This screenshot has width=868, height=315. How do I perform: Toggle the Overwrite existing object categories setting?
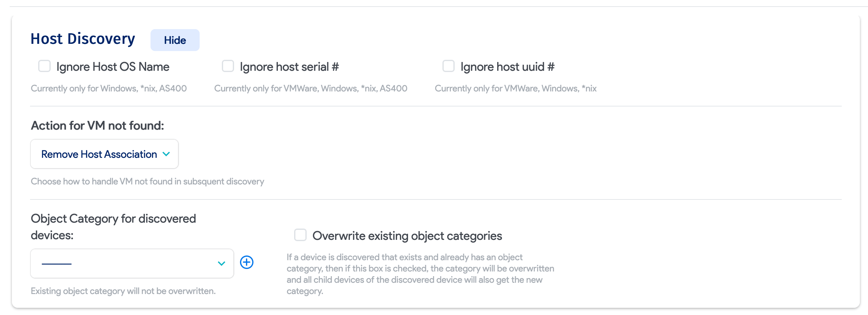click(x=300, y=235)
